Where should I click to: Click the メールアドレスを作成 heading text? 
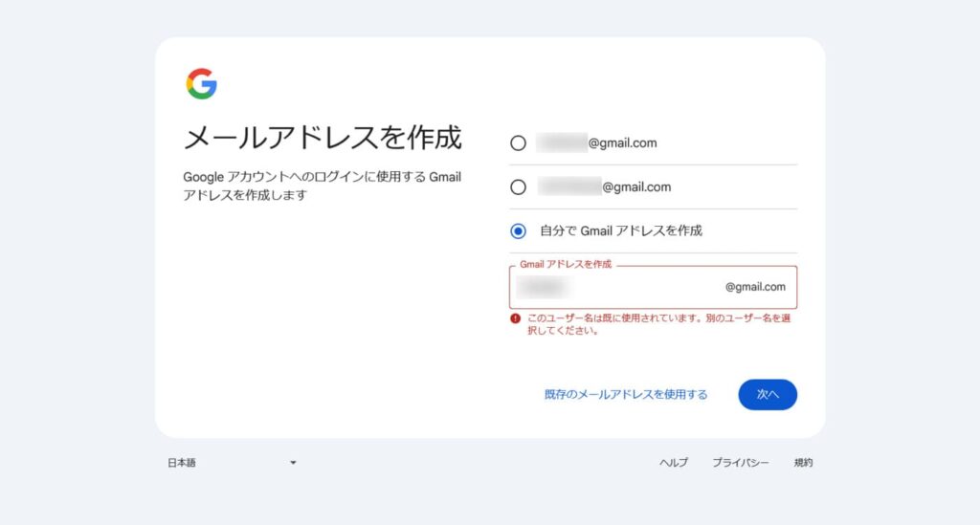(323, 138)
